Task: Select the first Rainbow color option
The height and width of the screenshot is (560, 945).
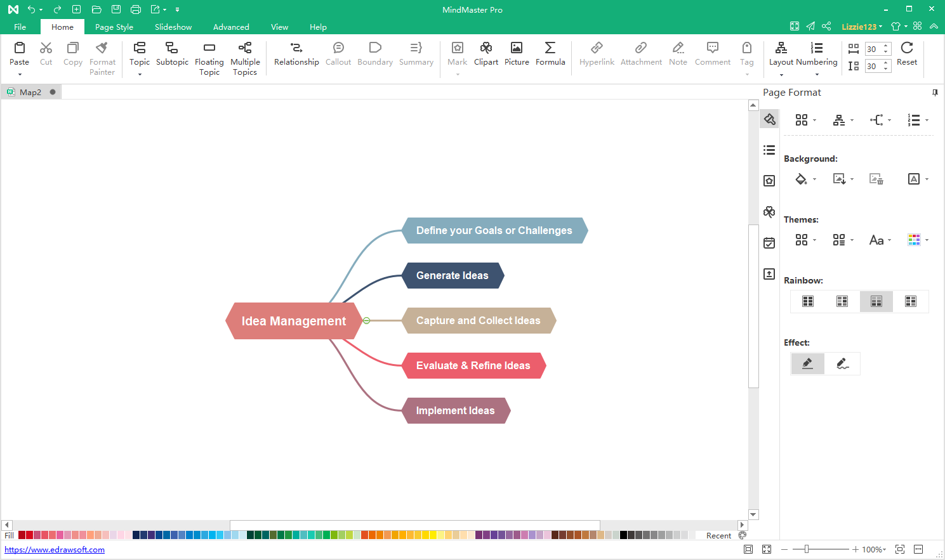Action: [808, 301]
